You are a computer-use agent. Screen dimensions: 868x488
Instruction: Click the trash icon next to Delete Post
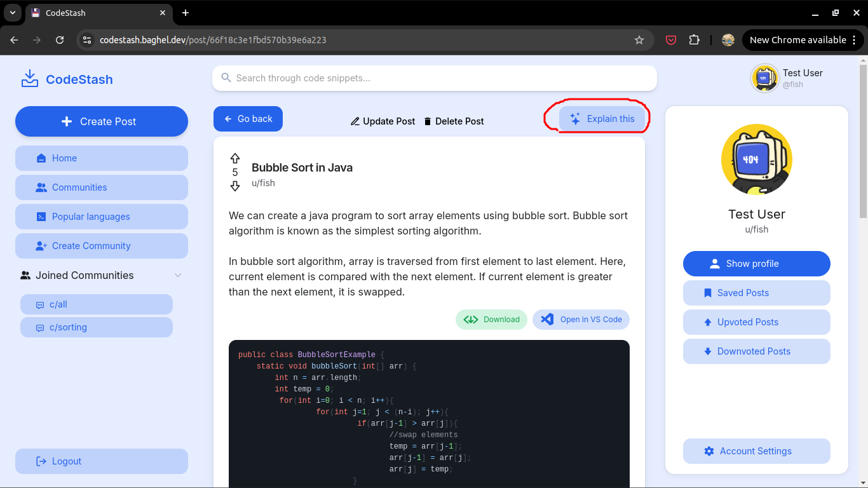coord(427,121)
